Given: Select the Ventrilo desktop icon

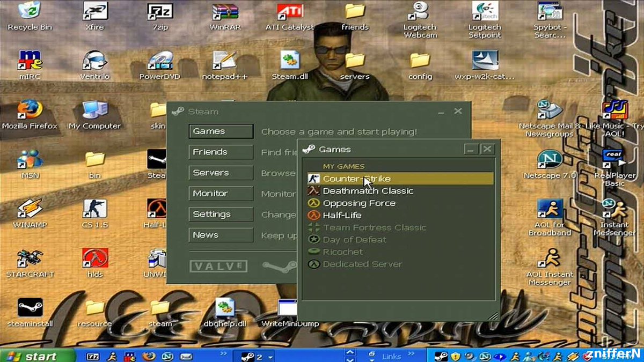Looking at the screenshot, I should 94,65.
